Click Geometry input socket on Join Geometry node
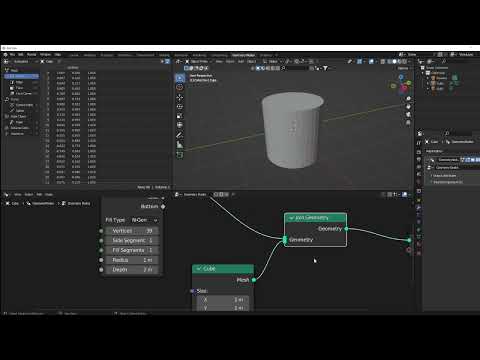This screenshot has height=360, width=480. coord(285,240)
